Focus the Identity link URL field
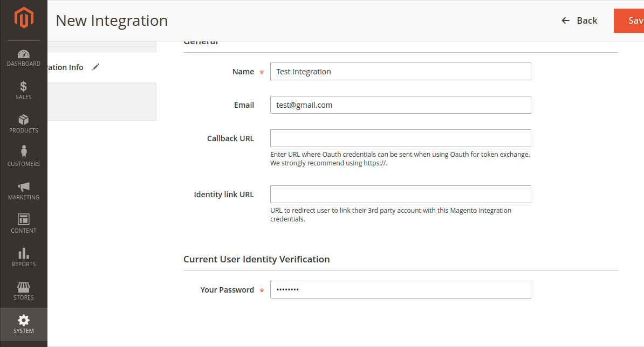 [x=400, y=195]
